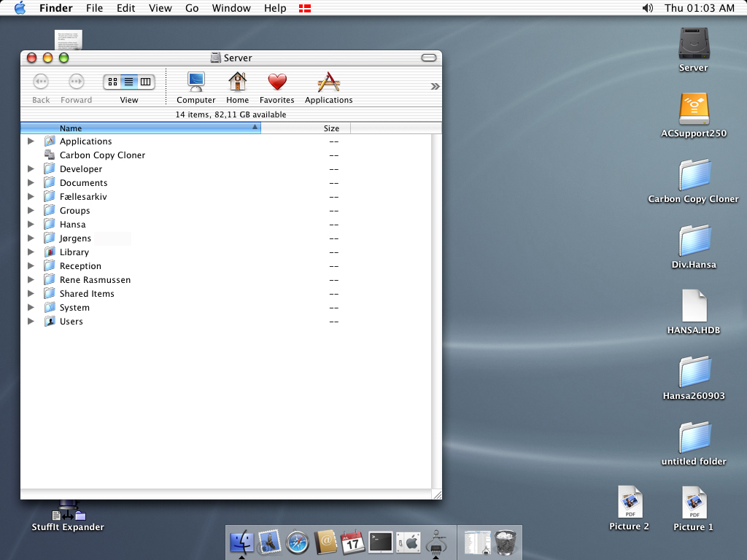Click the volume speaker icon
Image resolution: width=747 pixels, height=560 pixels.
click(648, 7)
